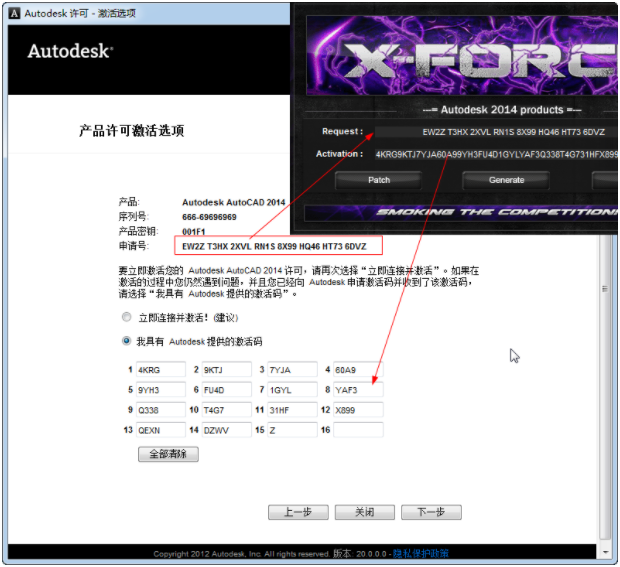Click the serial number 666-69696969

[209, 217]
